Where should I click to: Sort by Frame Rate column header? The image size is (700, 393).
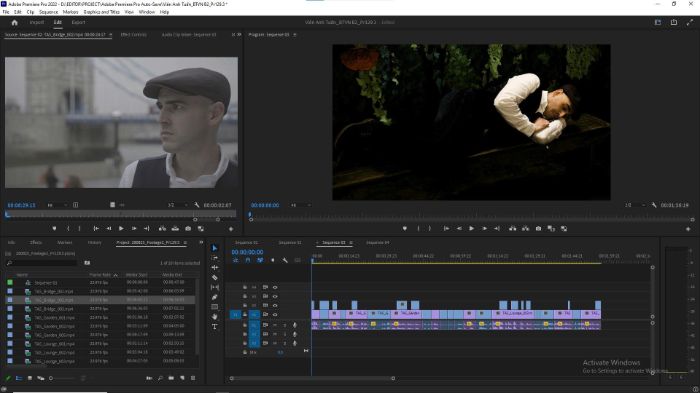[100, 275]
